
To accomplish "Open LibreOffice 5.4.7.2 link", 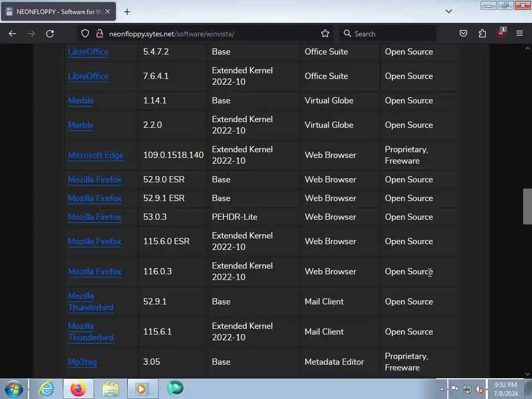I will click(x=88, y=52).
